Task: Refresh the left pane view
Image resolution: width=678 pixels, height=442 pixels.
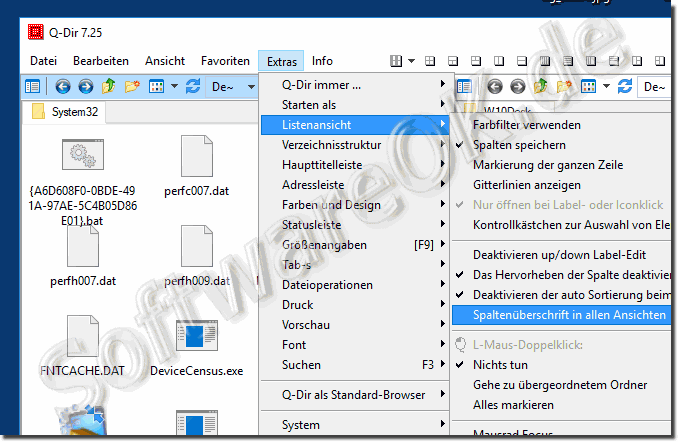Action: click(x=193, y=86)
